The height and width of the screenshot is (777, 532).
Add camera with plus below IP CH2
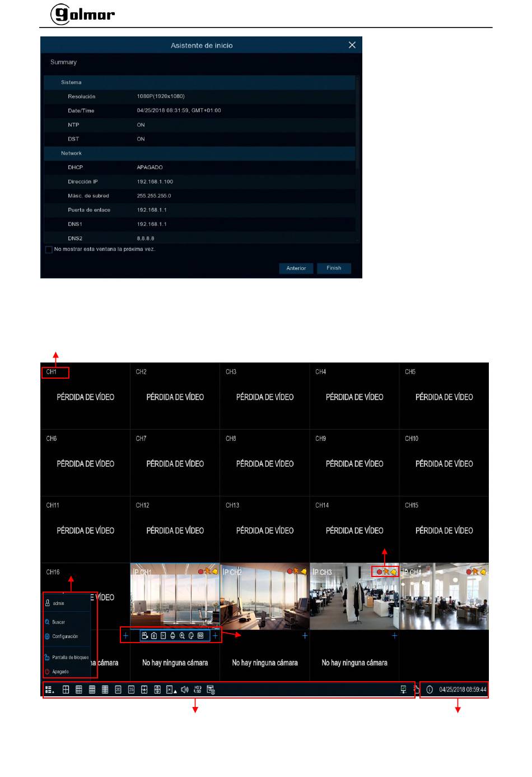tap(305, 636)
